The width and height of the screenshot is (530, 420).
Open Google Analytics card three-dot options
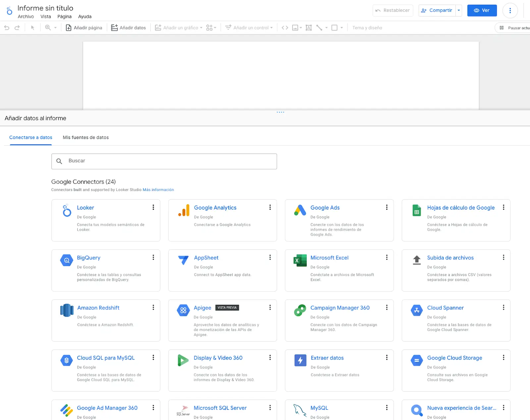(x=270, y=207)
